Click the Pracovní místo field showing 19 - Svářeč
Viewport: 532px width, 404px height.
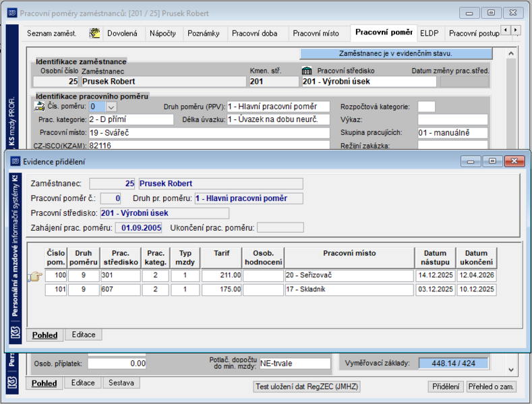tap(209, 133)
